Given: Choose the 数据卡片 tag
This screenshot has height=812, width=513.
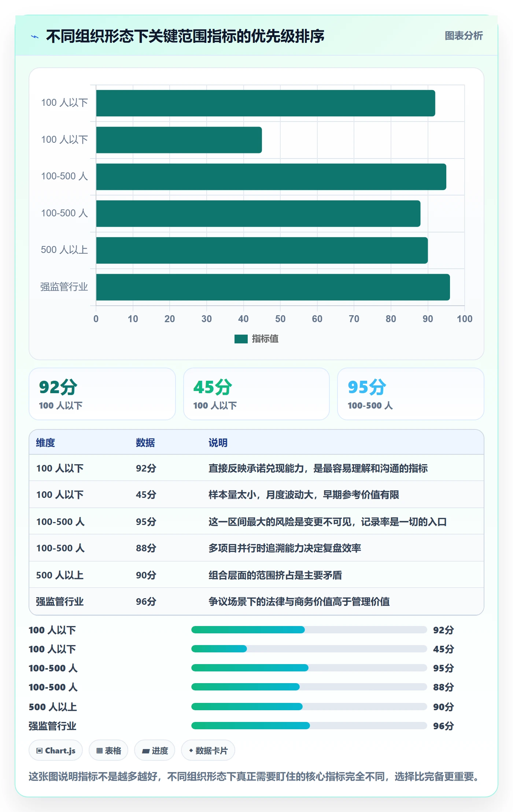Looking at the screenshot, I should (x=208, y=750).
